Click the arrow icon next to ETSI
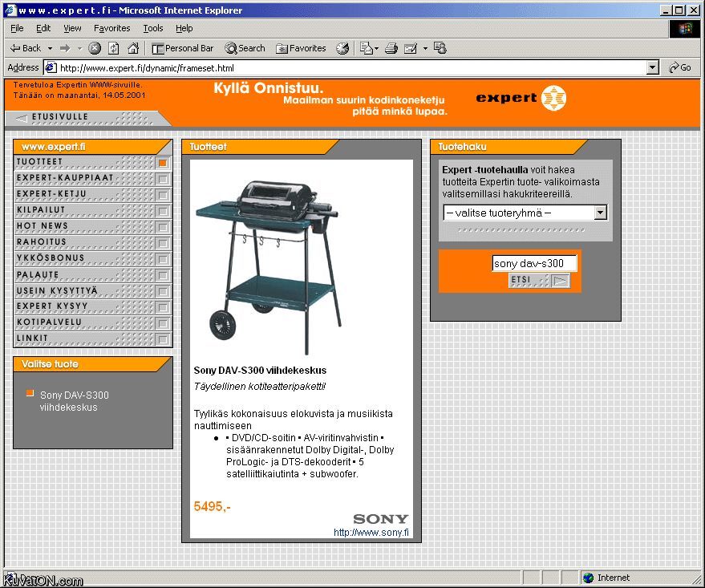The height and width of the screenshot is (588, 705). pos(561,280)
